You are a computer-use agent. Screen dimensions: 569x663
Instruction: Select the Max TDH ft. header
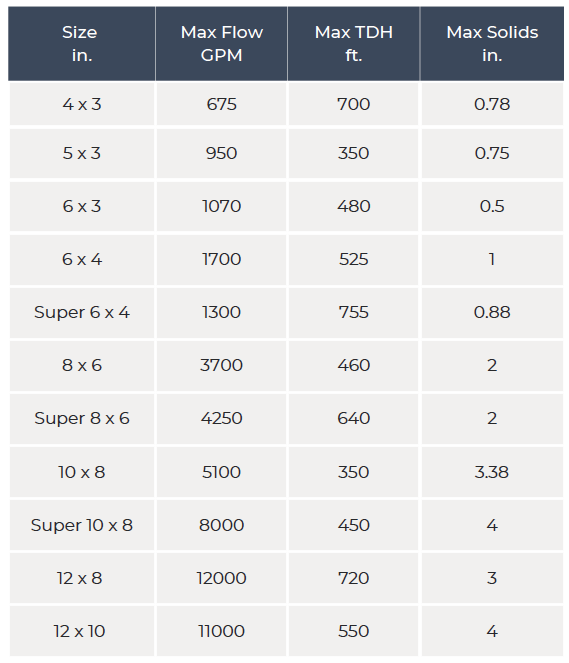[x=354, y=44]
